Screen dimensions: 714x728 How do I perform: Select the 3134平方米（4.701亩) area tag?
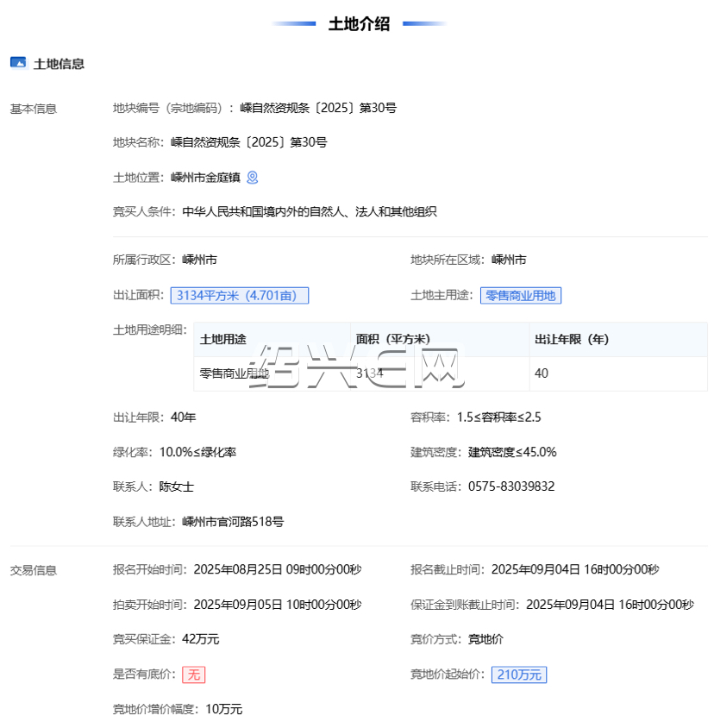click(x=240, y=296)
